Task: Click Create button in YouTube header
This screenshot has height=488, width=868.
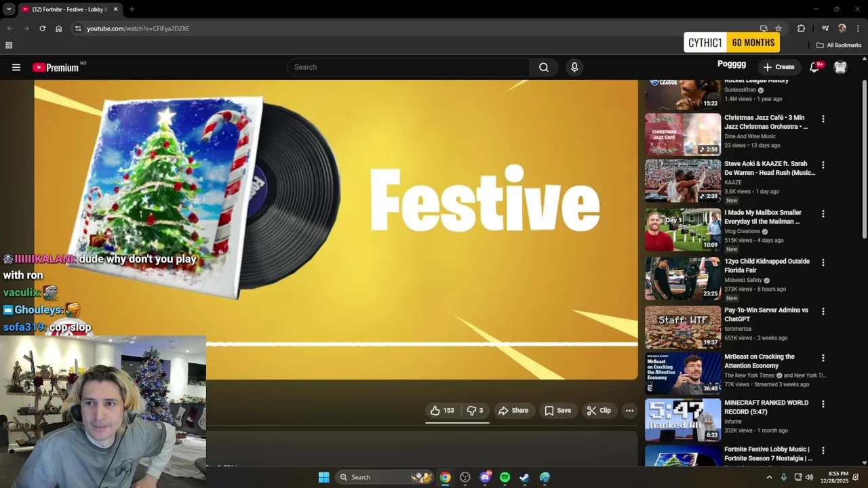Action: point(778,67)
